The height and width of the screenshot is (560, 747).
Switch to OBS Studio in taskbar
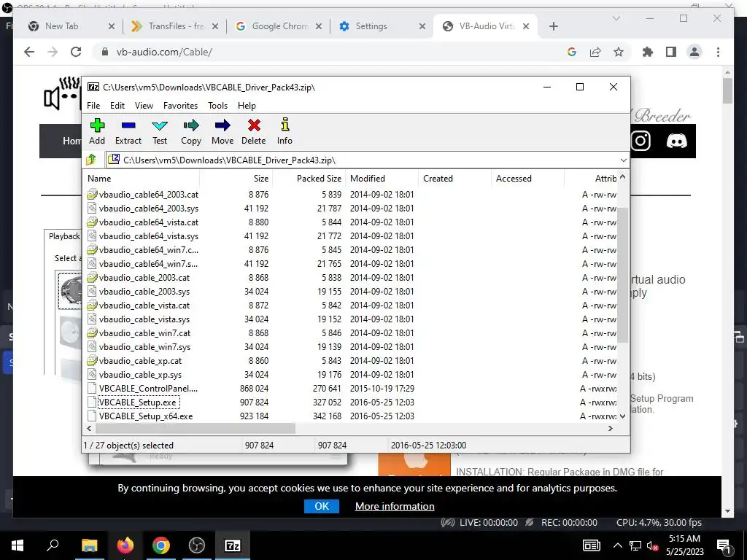pos(197,545)
